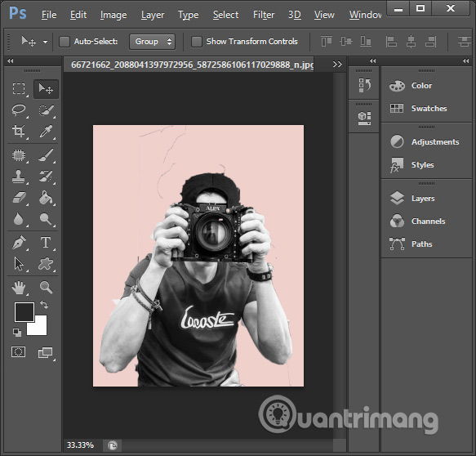Toggle Quick Mask mode
This screenshot has width=476, height=456.
(x=19, y=352)
